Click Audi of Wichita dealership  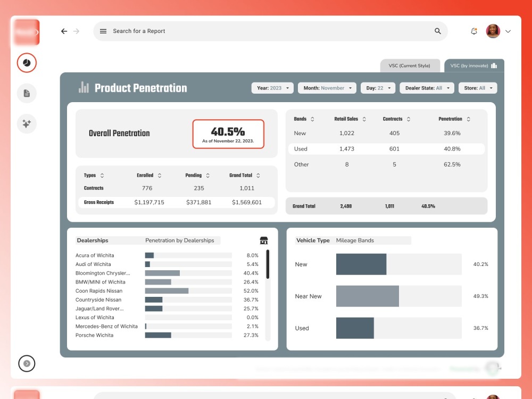93,264
